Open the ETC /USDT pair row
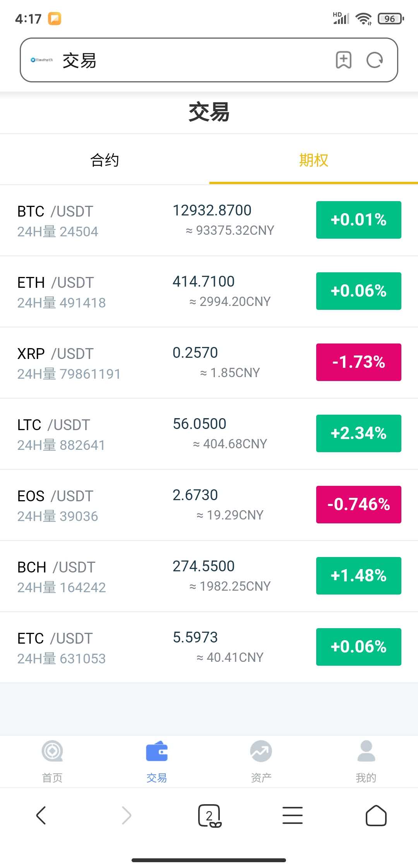This screenshot has height=868, width=418. coord(209,648)
